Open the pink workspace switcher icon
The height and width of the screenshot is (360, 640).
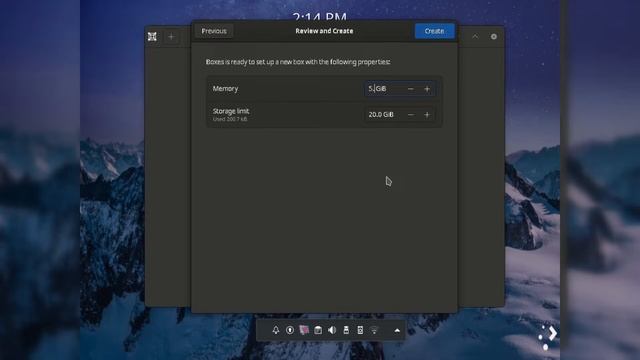304,330
